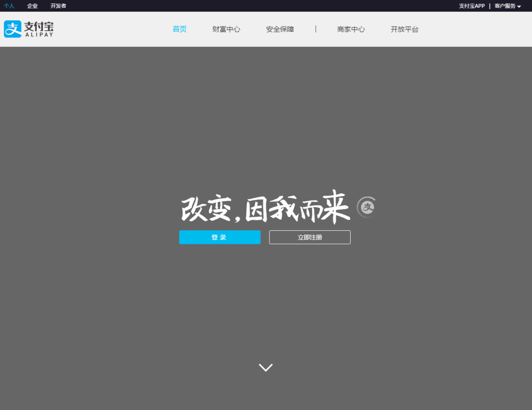Screen dimensions: 532x410
Task: Open the 商家中心 navigation item
Action: (x=351, y=29)
